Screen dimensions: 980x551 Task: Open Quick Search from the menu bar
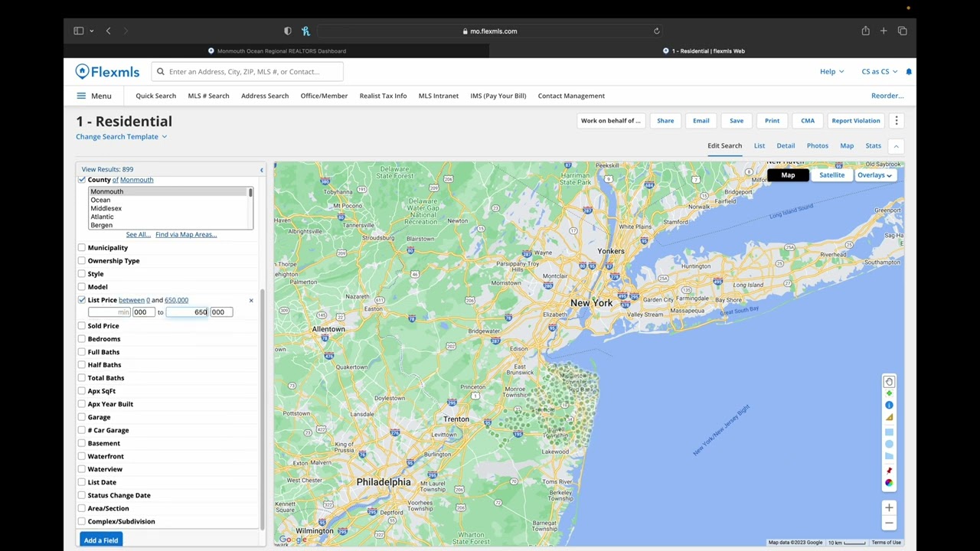point(155,96)
